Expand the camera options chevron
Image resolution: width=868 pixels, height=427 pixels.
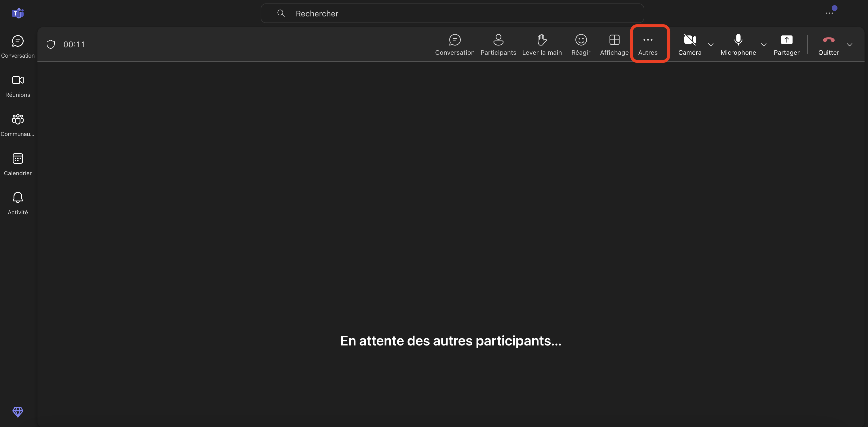tap(711, 44)
